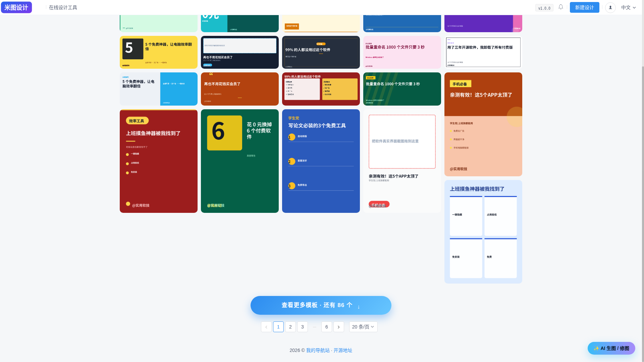The image size is (644, 362).
Task: Open the 开源地址 footer link
Action: (343, 350)
